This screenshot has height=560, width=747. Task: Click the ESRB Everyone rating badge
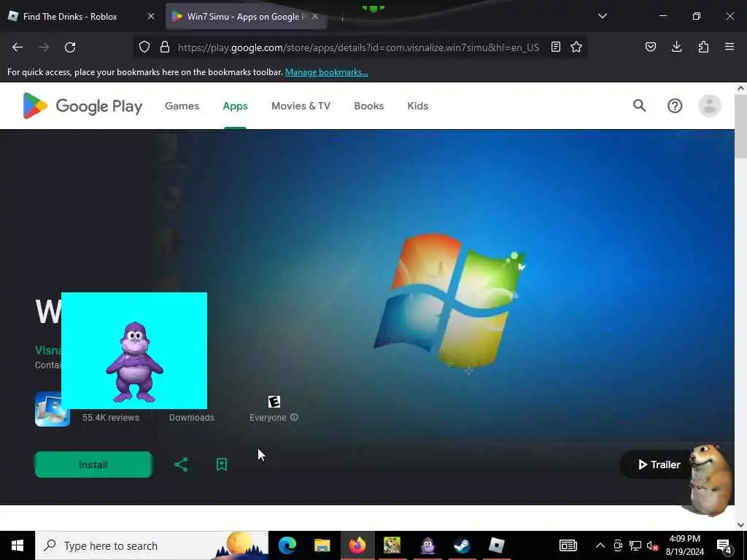274,402
